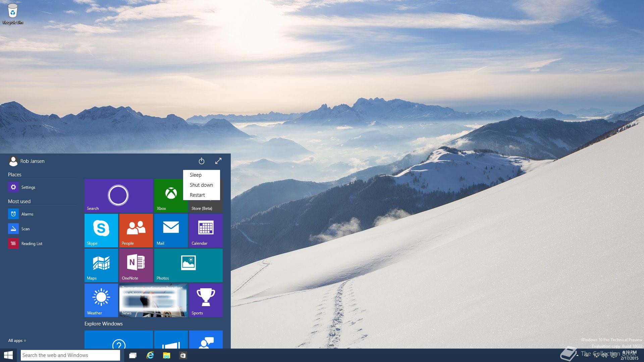Click the power button in Start menu
The width and height of the screenshot is (644, 362).
pyautogui.click(x=202, y=161)
